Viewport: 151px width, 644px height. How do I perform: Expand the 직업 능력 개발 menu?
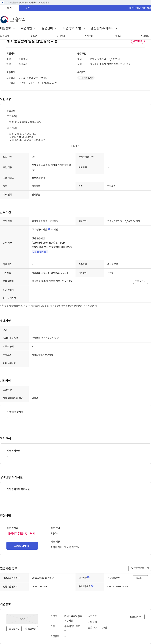coord(74,28)
